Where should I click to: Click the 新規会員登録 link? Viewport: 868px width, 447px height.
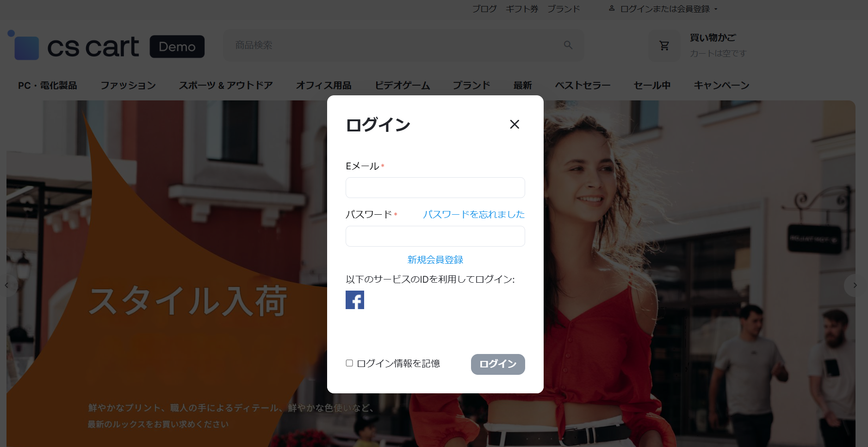[x=435, y=260]
